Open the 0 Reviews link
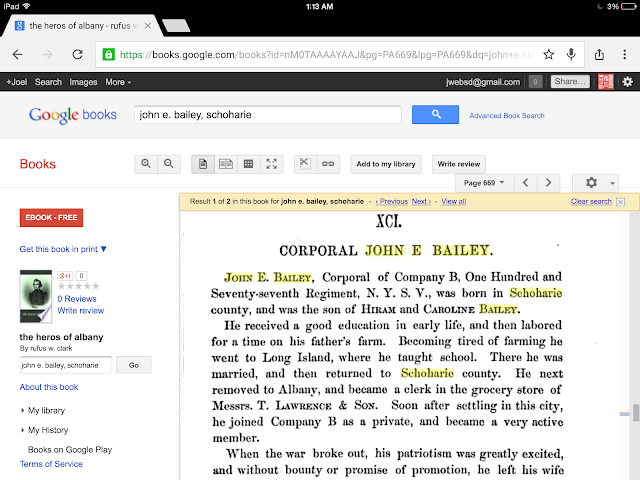 pos(77,299)
